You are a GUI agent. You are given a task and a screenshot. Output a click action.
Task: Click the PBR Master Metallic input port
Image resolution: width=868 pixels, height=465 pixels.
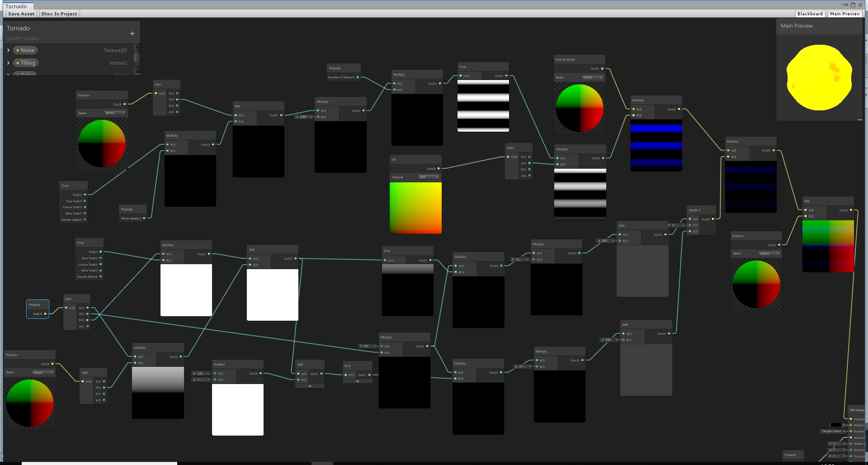pos(851,443)
